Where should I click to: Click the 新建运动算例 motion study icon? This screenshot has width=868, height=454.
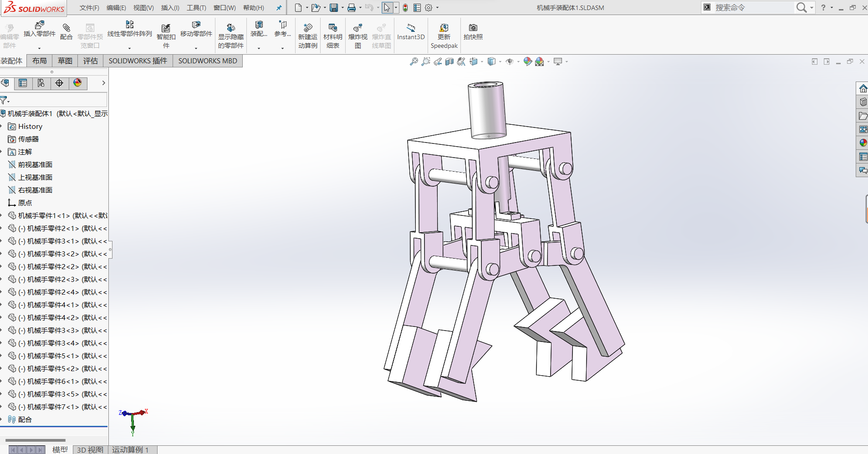[308, 33]
